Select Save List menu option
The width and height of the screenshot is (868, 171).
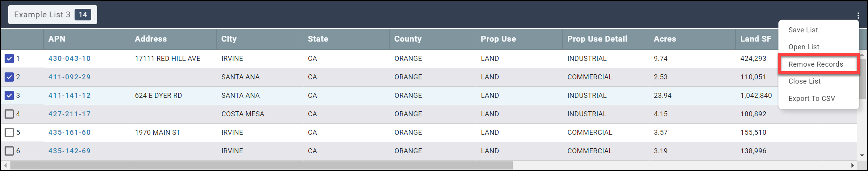803,30
